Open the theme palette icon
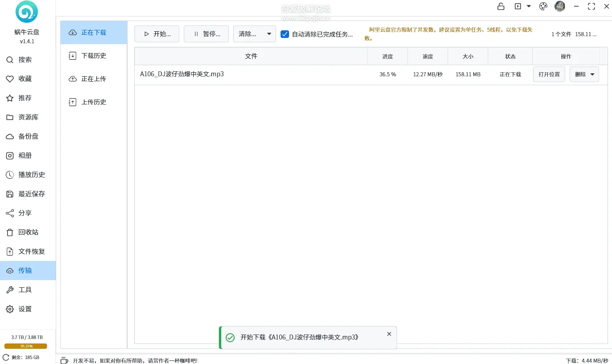The width and height of the screenshot is (612, 364). 543,6
